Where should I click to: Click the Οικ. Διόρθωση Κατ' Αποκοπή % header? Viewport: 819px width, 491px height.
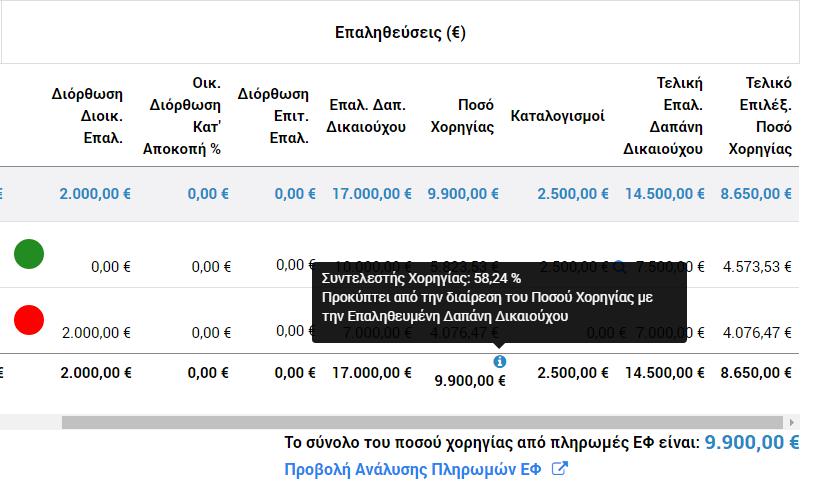point(182,116)
